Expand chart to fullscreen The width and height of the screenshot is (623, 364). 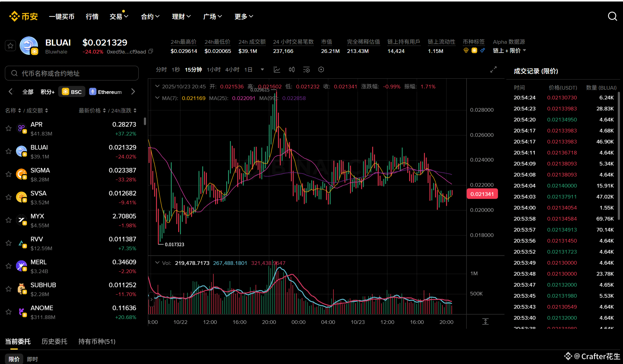(x=493, y=70)
